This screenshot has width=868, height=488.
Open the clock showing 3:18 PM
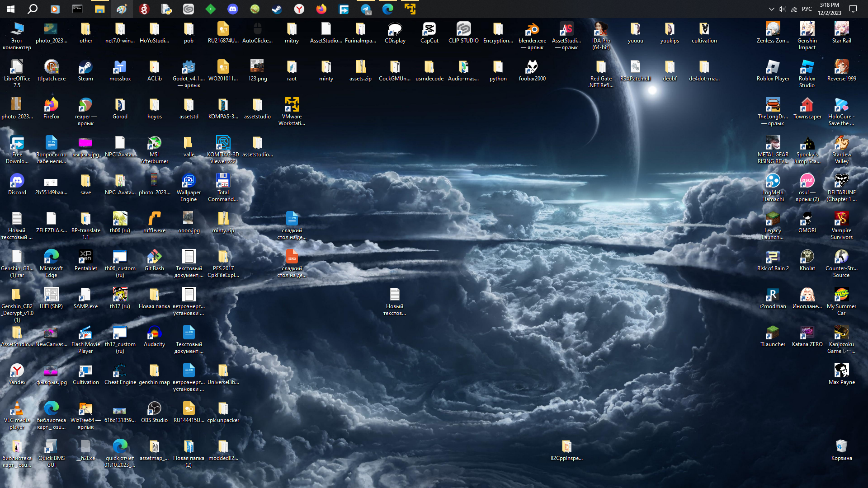tap(829, 9)
